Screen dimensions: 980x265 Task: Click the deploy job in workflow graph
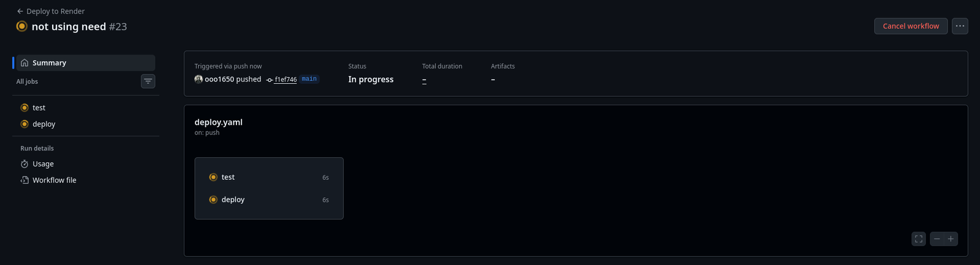pos(233,200)
